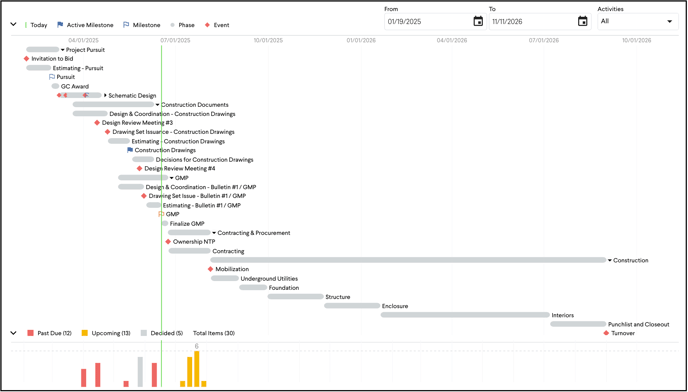Image resolution: width=688 pixels, height=392 pixels.
Task: Click the Invitation to Bid event diamond
Action: tap(26, 59)
